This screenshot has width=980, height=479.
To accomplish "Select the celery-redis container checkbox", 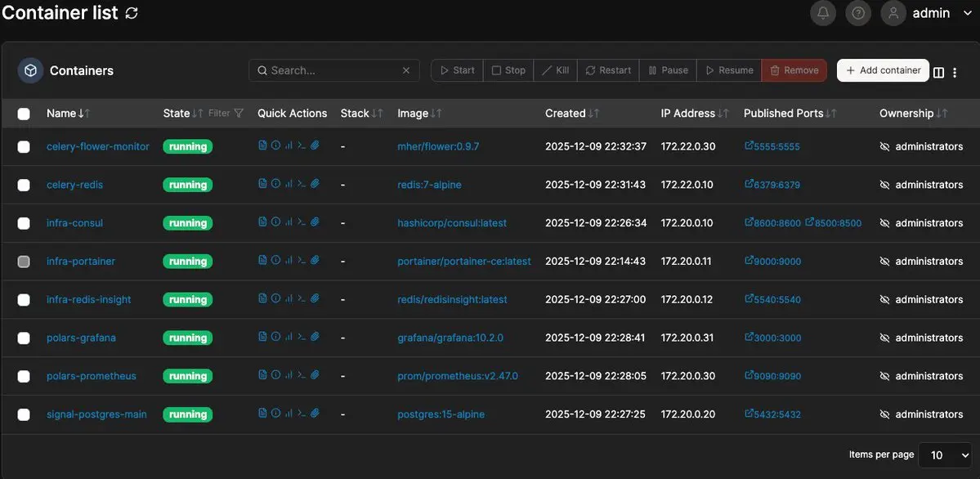I will (x=24, y=185).
